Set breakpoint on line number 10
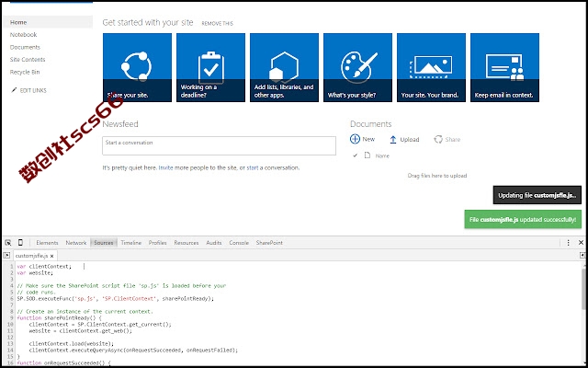588x368 pixels. tap(10, 324)
